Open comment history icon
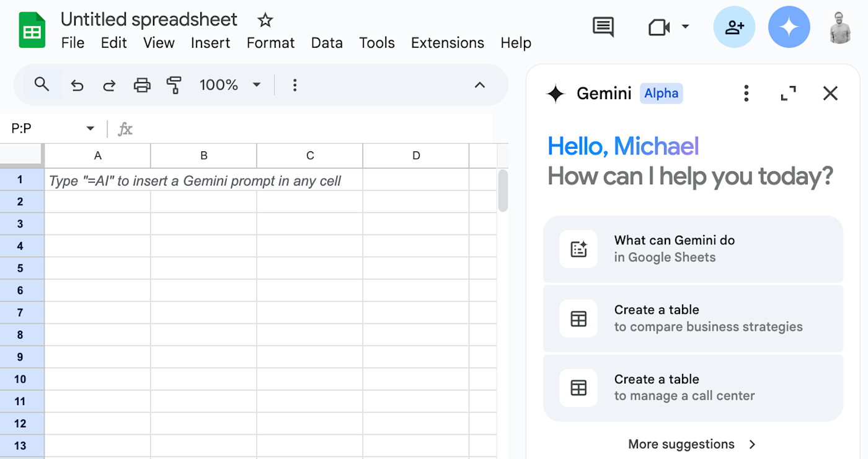This screenshot has width=868, height=459. coord(603,27)
